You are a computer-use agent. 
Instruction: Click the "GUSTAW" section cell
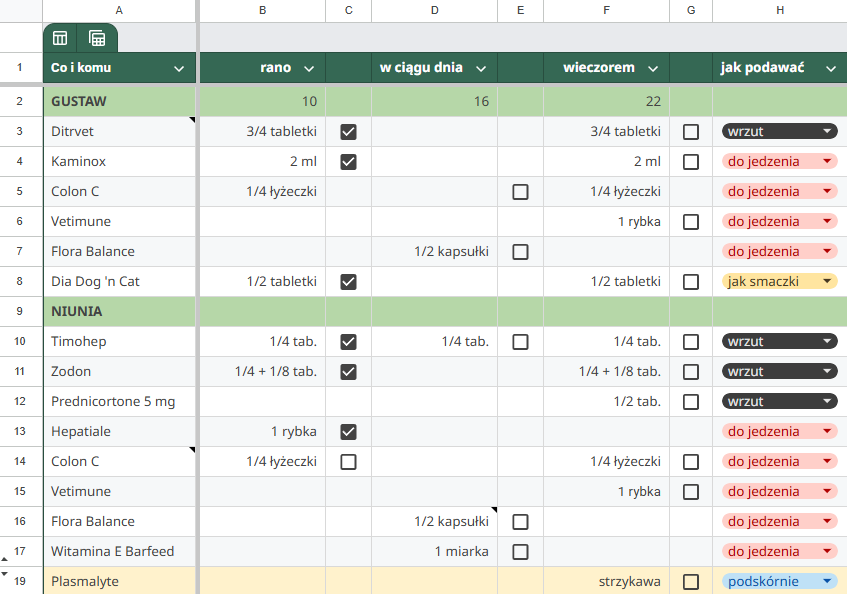click(x=119, y=102)
